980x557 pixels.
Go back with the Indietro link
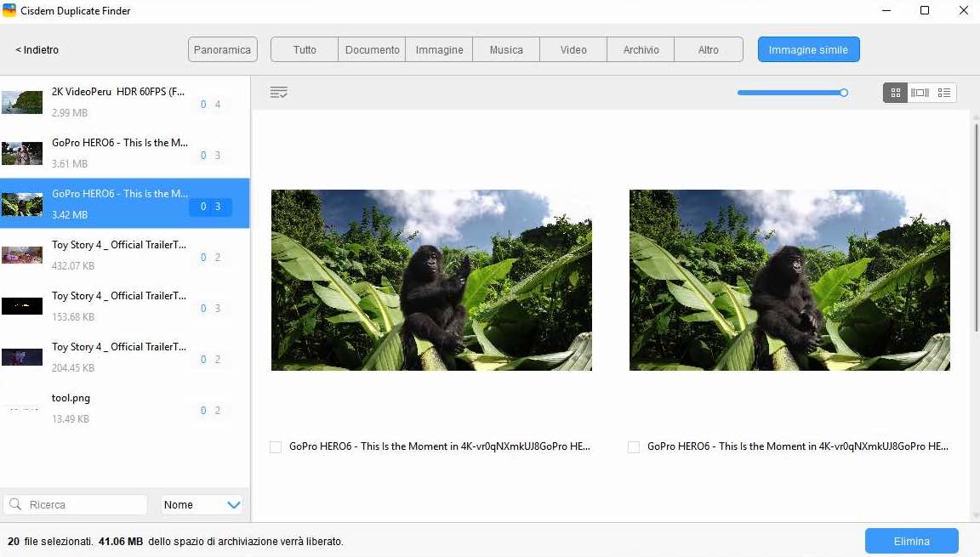[x=37, y=50]
